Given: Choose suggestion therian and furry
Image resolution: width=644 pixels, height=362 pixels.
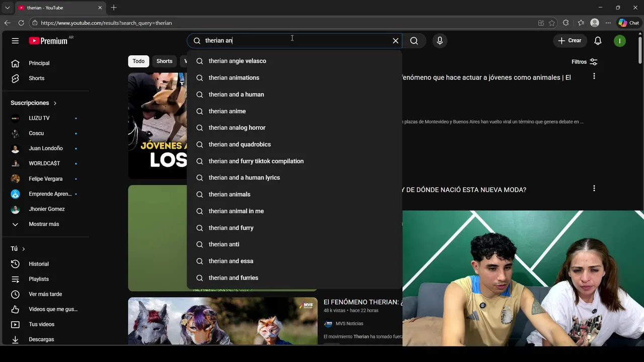Looking at the screenshot, I should pos(294,228).
